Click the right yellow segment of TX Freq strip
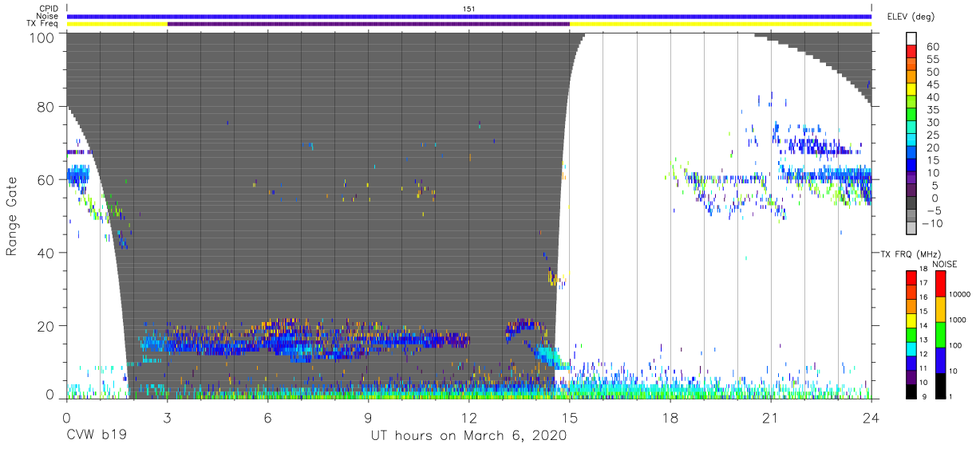Viewport: 980px width, 452px height. click(721, 24)
